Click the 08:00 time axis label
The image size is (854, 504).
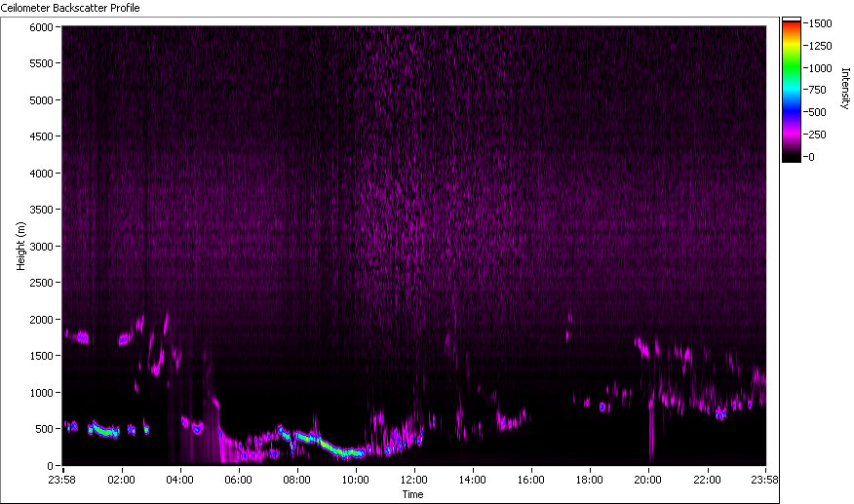click(296, 480)
